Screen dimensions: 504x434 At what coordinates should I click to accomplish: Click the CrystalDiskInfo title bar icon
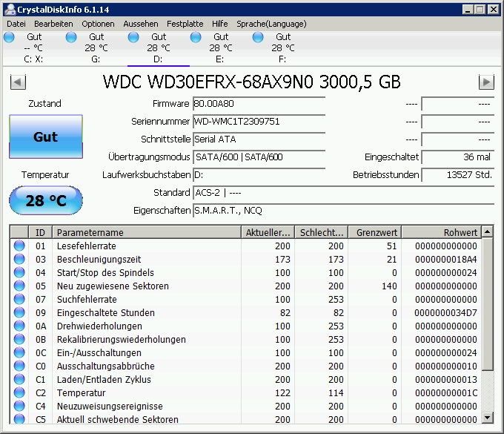pyautogui.click(x=10, y=9)
